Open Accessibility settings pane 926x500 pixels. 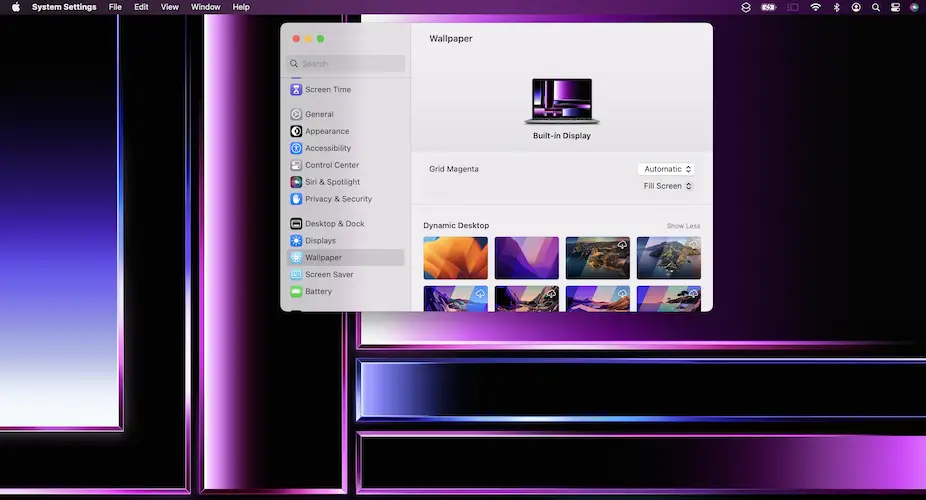click(327, 148)
